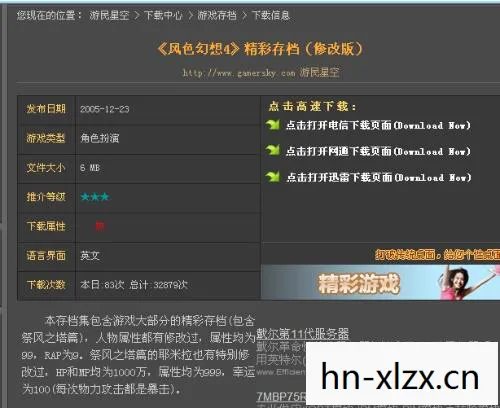The image size is (500, 408).
Task: Click the 文件大小 label cell
Action: [46, 168]
